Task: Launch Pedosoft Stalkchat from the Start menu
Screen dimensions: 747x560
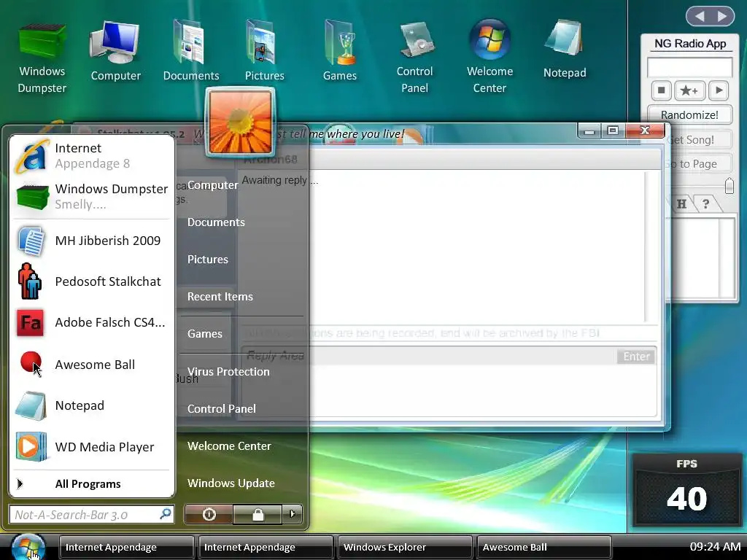Action: (91, 281)
